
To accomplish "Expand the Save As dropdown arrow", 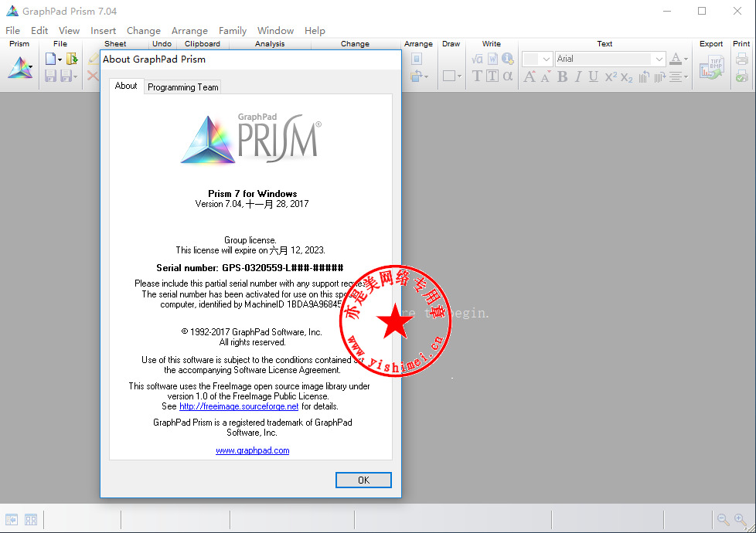I will coord(75,76).
